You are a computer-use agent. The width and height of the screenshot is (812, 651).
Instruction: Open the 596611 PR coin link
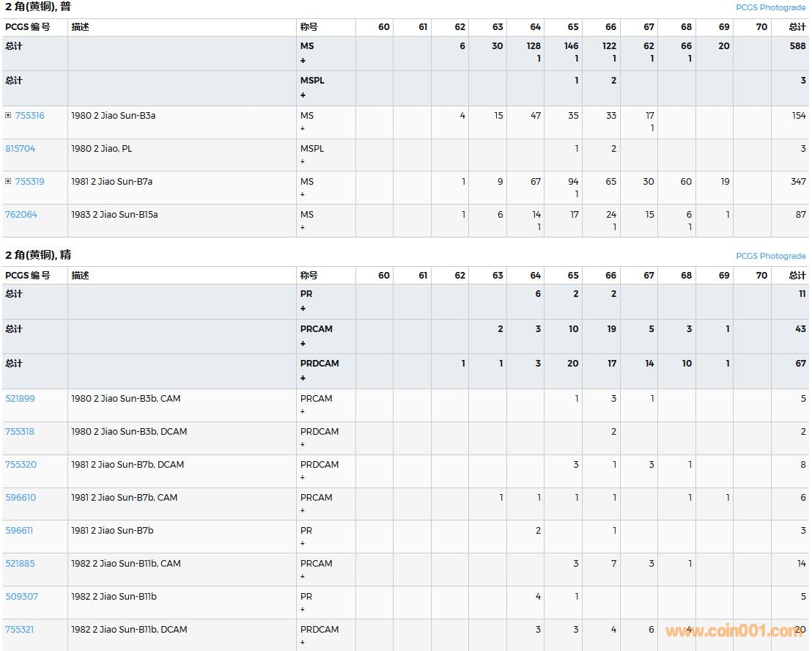(x=19, y=530)
